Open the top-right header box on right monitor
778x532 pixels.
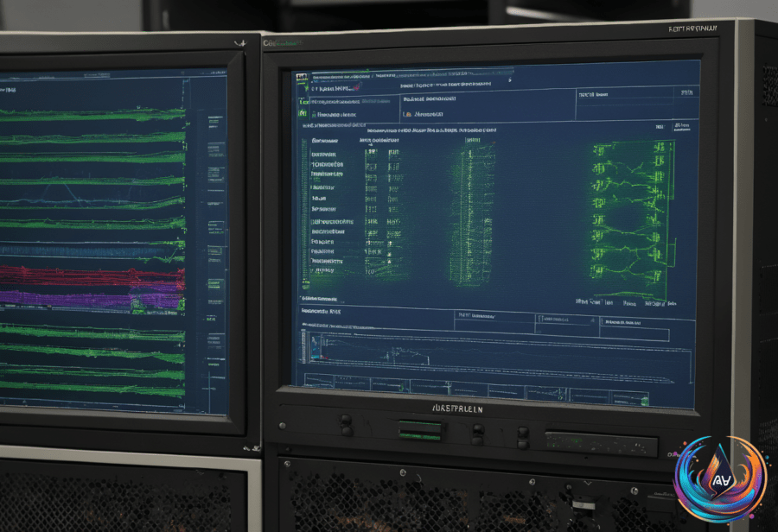tap(635, 105)
